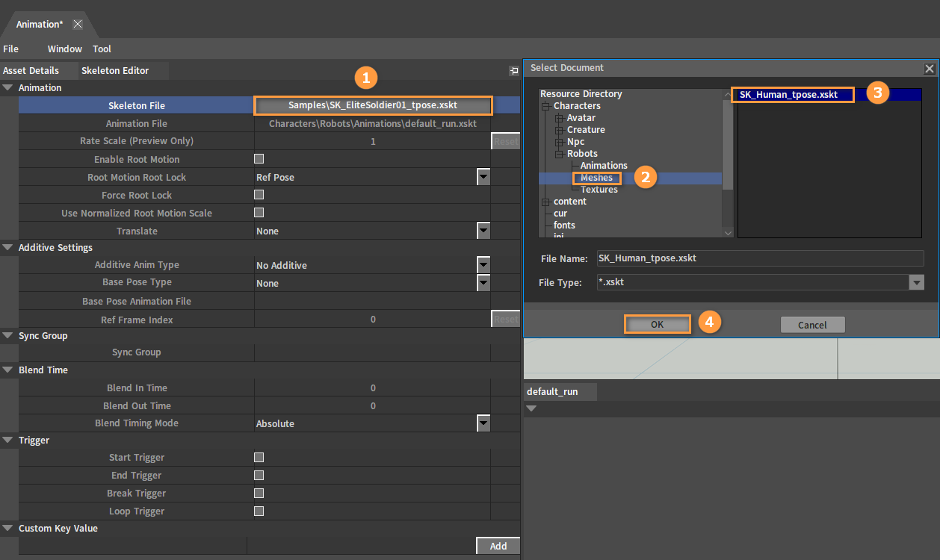Collapse the Additive Settings section
Screen dimensions: 940x560
[x=8, y=247]
